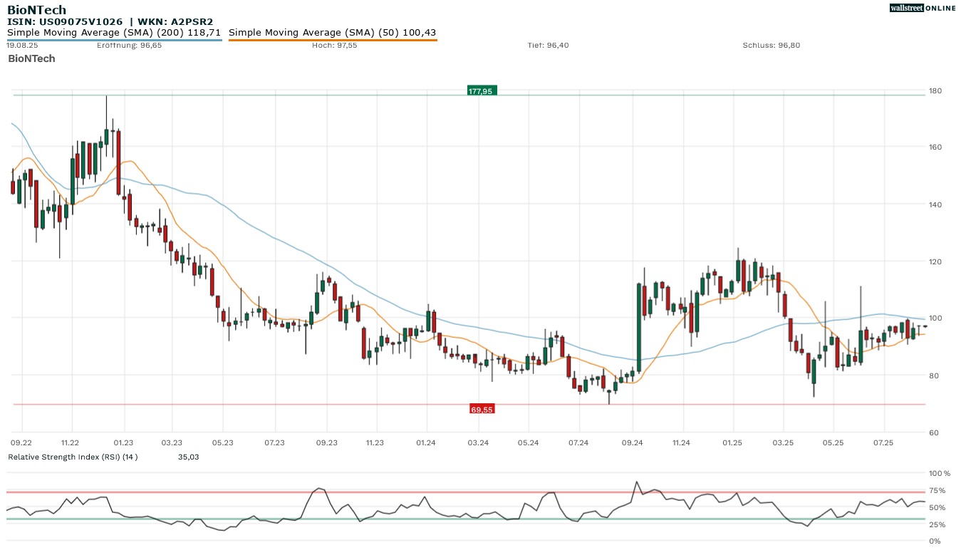Click the 180 price axis label

935,90
